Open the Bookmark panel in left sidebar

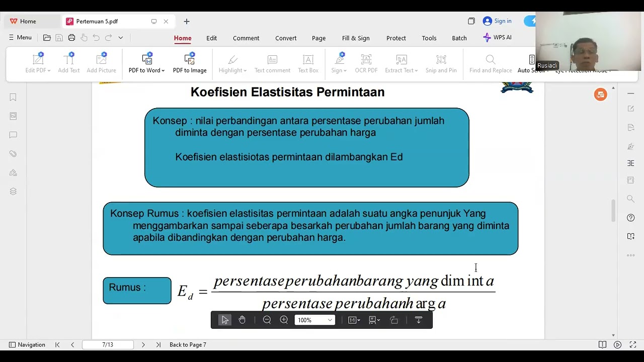[x=13, y=97]
